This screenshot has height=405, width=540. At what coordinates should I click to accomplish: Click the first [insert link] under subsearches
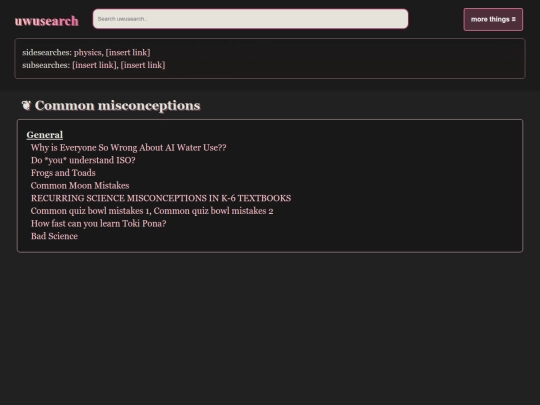[94, 65]
